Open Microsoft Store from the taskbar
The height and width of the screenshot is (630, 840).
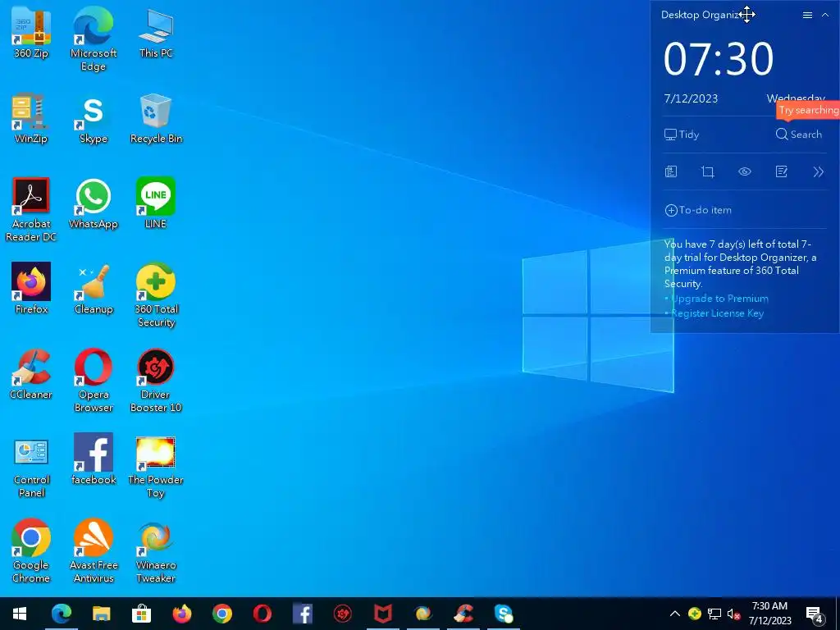[141, 614]
